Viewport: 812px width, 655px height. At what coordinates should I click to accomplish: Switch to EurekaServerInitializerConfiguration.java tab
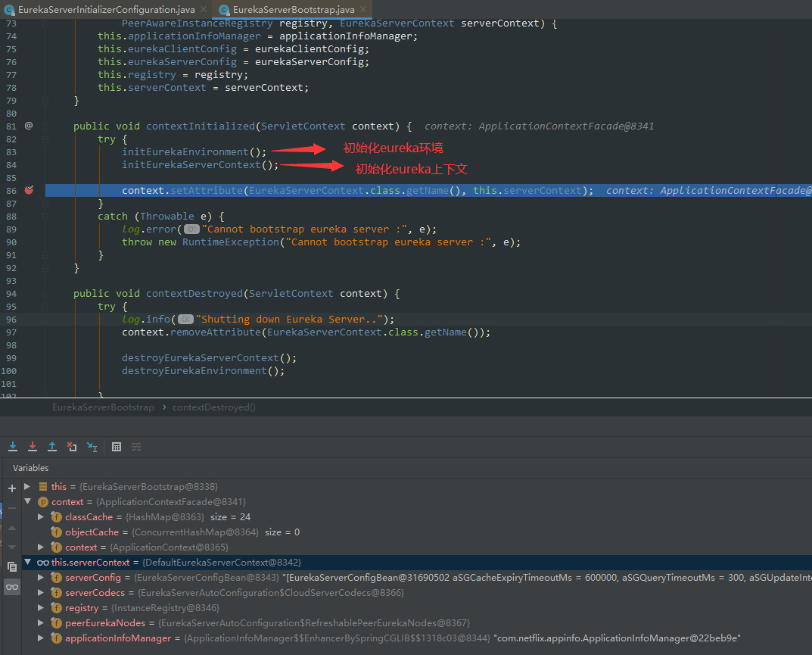click(106, 10)
